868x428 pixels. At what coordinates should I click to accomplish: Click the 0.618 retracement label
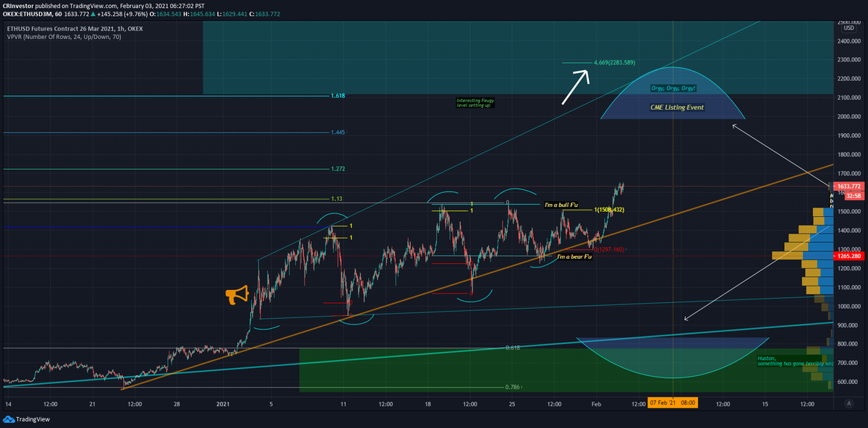click(x=512, y=348)
